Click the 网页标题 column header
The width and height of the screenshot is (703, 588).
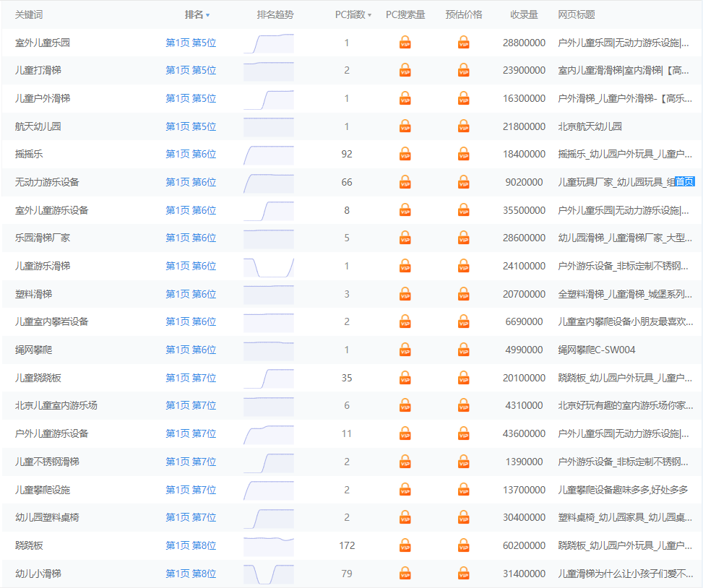[x=576, y=14]
